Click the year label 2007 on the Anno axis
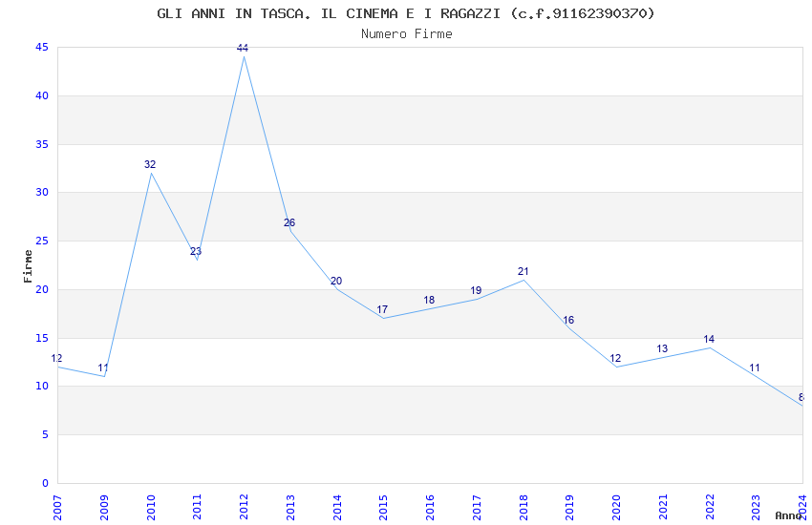This screenshot has height=525, width=812. pyautogui.click(x=57, y=508)
